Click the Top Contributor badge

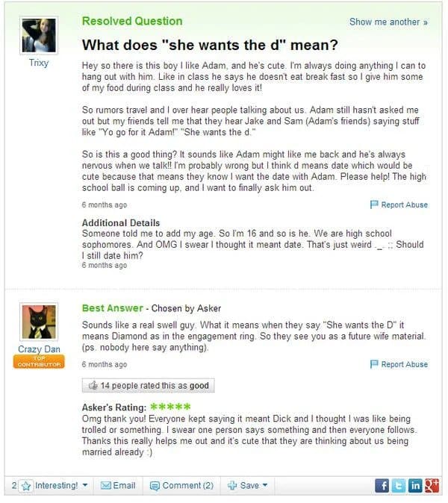[x=40, y=362]
